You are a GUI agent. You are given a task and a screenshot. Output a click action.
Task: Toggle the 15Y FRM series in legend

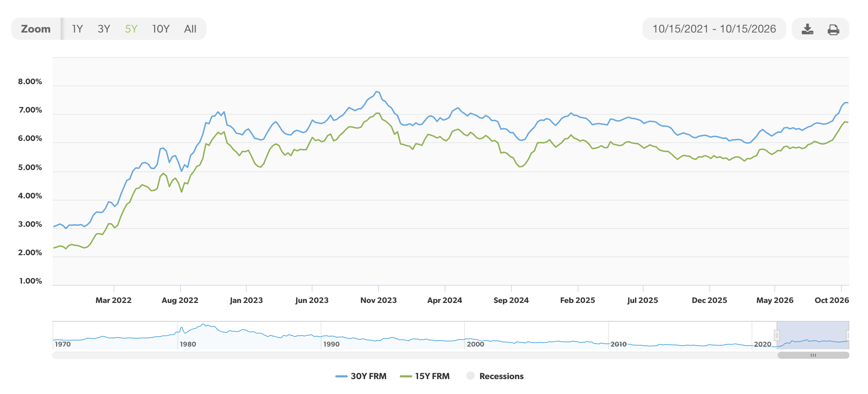coord(425,376)
